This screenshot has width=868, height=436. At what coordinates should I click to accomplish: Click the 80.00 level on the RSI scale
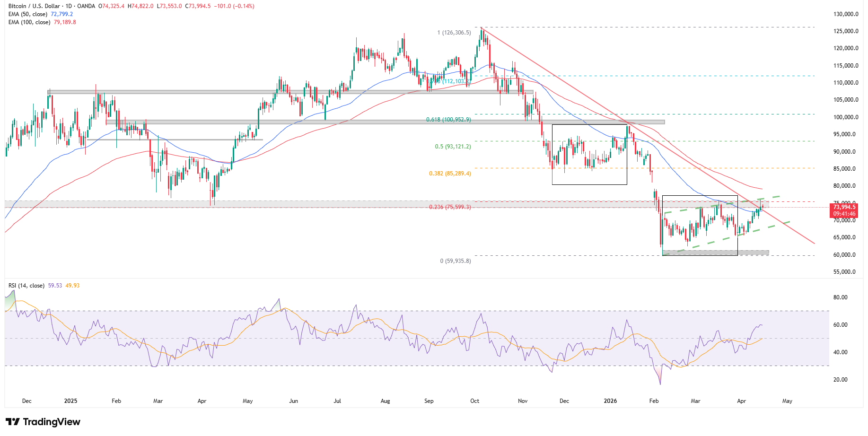tap(840, 297)
